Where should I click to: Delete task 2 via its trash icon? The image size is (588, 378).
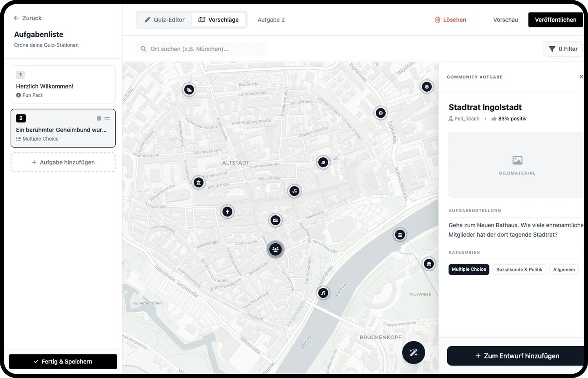(99, 118)
